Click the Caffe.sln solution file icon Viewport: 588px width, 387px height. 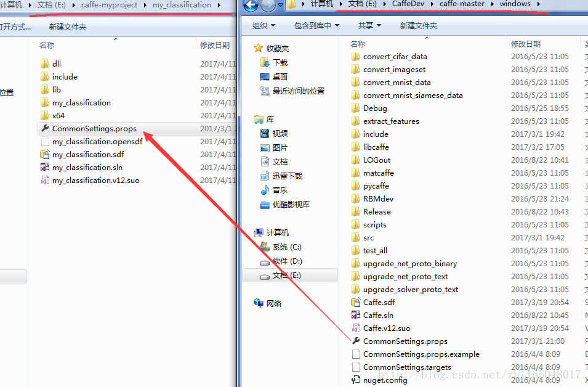[355, 315]
